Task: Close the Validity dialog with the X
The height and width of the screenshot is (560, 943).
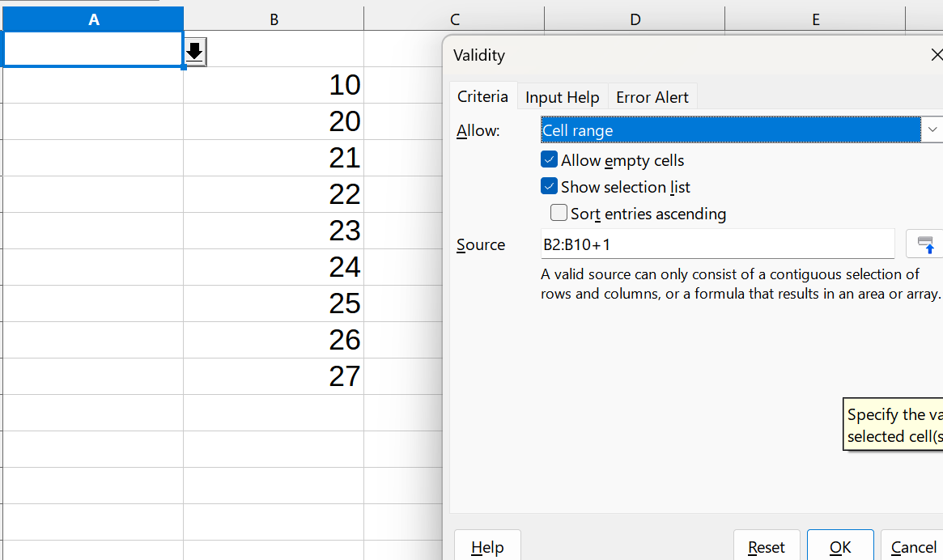Action: point(937,54)
